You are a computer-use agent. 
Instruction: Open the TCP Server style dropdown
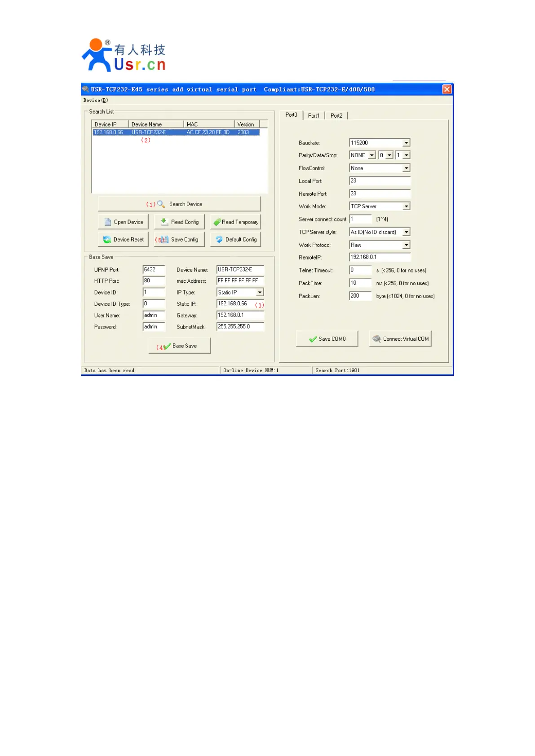click(x=407, y=232)
